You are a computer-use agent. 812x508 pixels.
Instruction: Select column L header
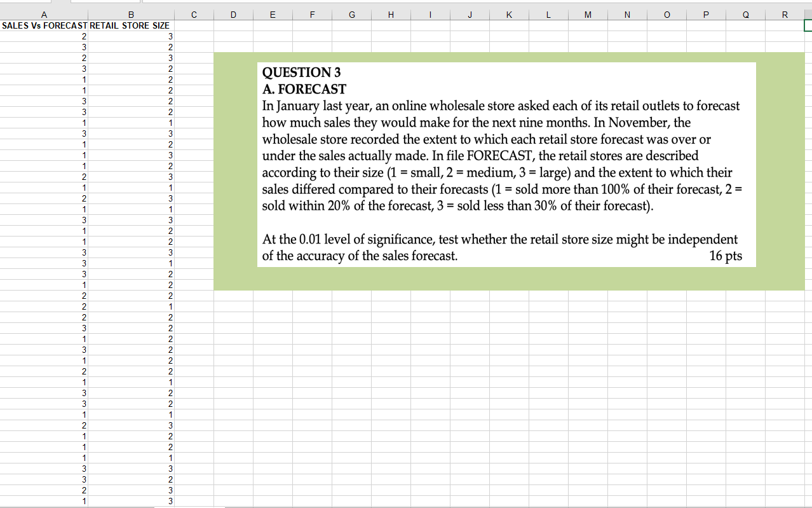(x=548, y=14)
